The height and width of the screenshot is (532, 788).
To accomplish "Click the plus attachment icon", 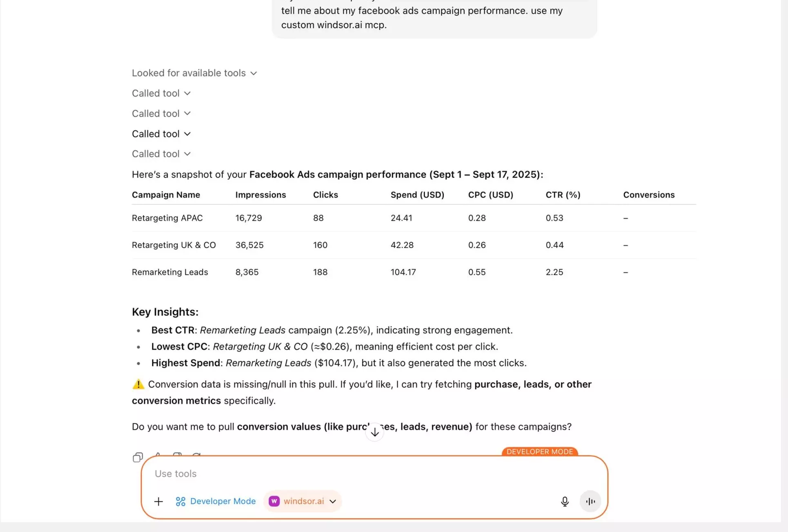I will point(158,501).
